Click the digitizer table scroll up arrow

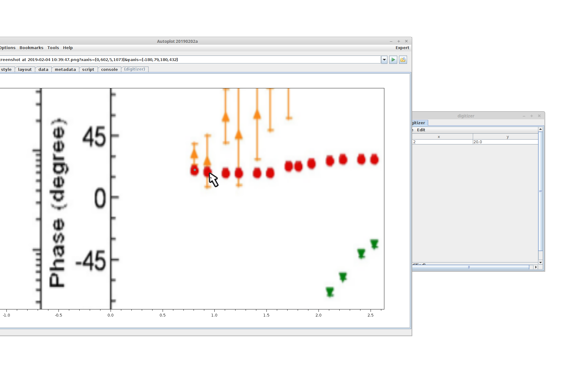pos(541,129)
